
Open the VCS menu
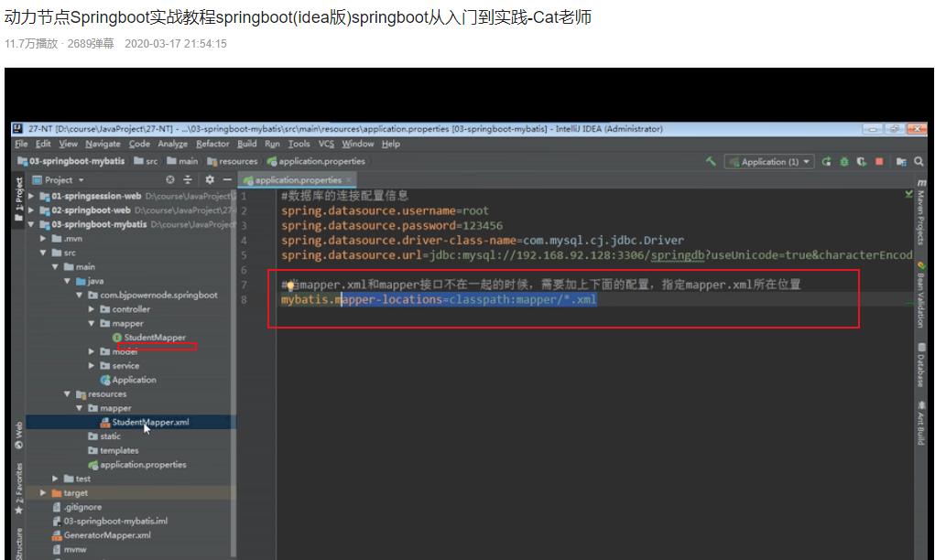326,145
